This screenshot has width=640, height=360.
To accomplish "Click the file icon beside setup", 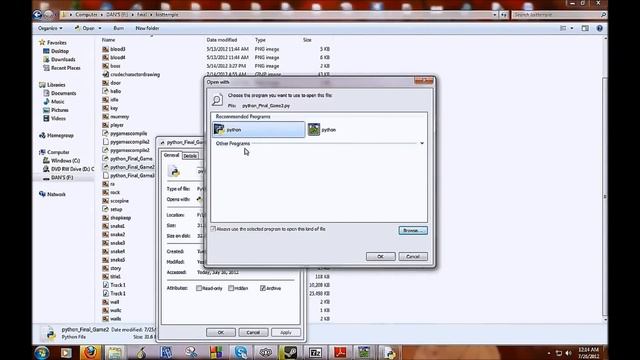I will click(105, 209).
